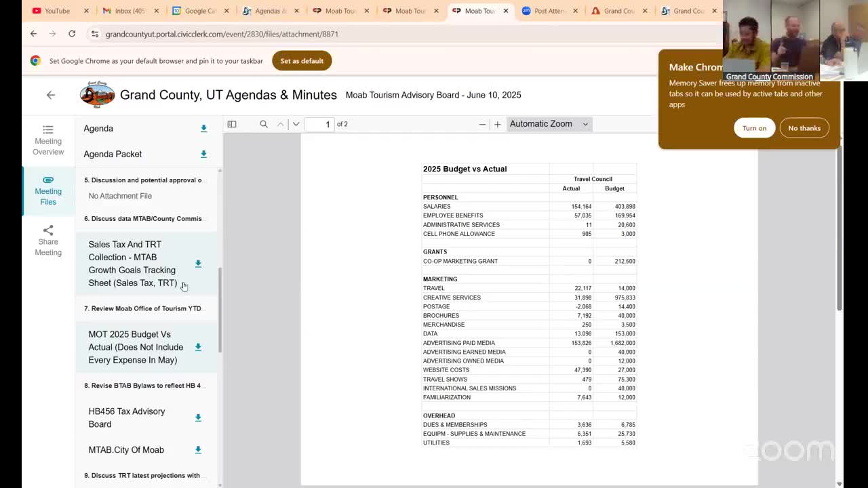Zoom out the PDF with minus
This screenshot has height=488, width=868.
point(482,124)
